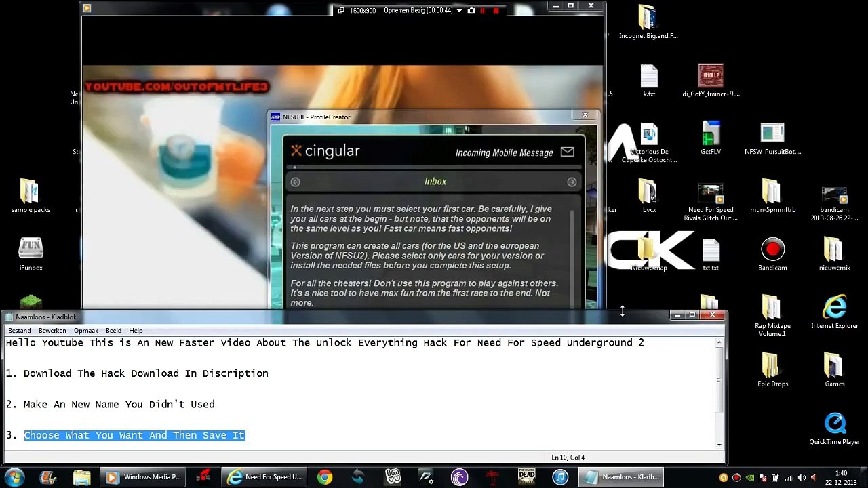This screenshot has height=488, width=868.
Task: Select the QuickTime Player desktop icon
Action: pyautogui.click(x=835, y=428)
